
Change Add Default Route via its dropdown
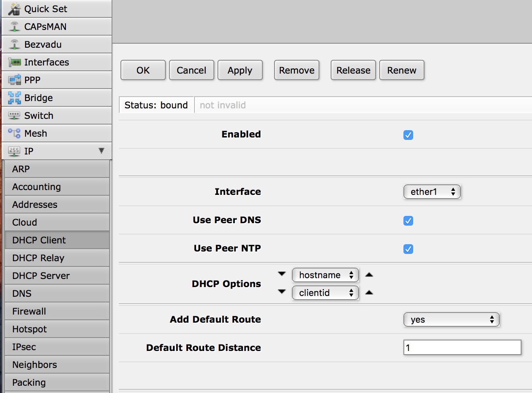(451, 319)
